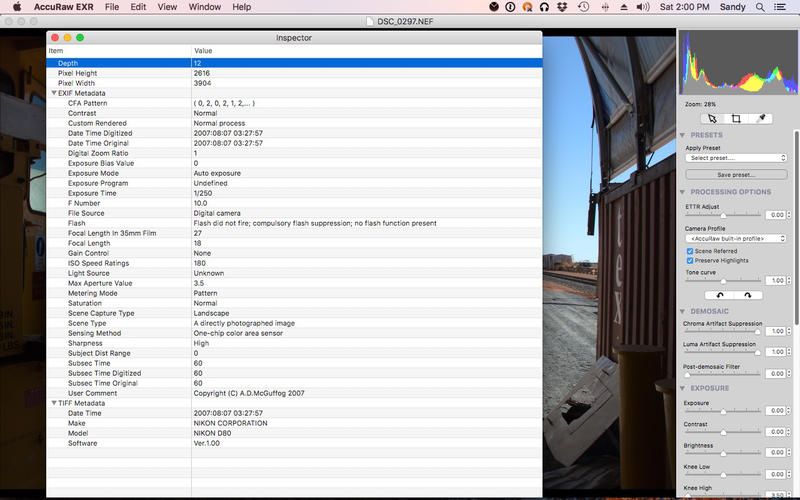Toggle Scene Referred checkbox

click(x=690, y=251)
